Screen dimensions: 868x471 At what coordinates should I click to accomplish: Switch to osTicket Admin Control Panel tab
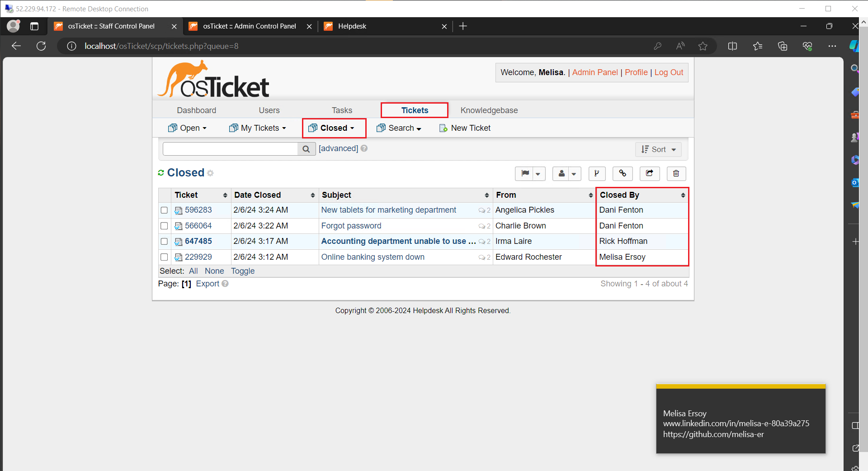point(250,26)
